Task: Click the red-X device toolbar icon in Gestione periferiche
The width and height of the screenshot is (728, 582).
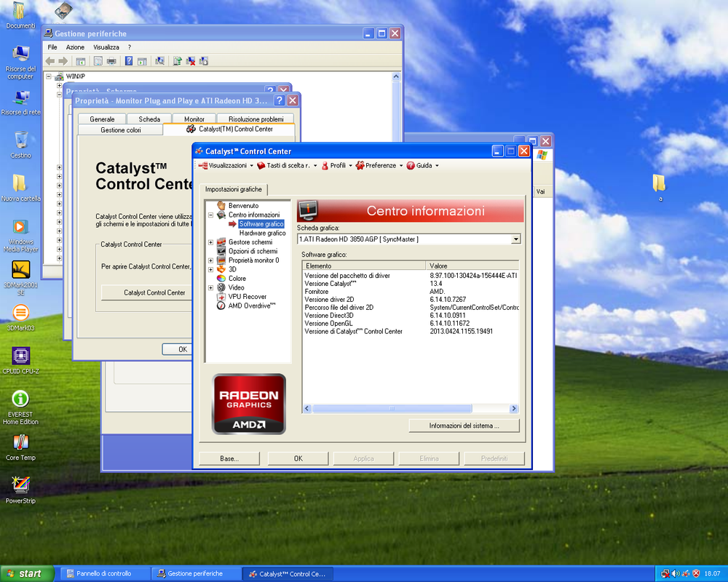Action: [190, 61]
